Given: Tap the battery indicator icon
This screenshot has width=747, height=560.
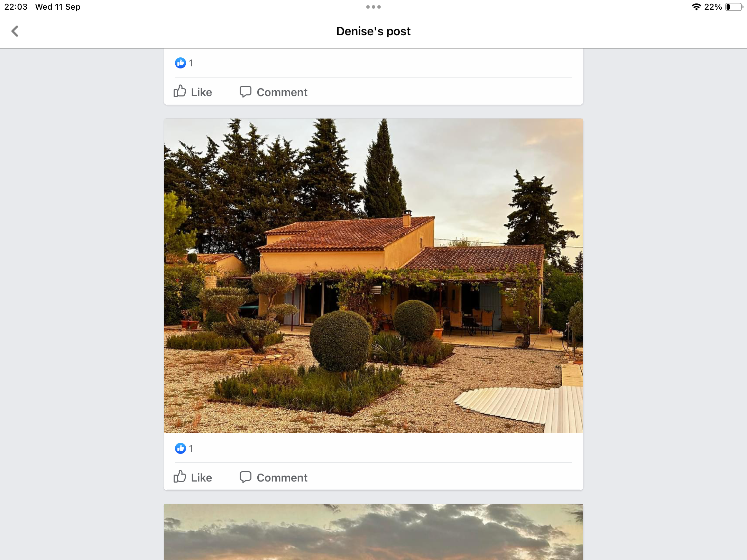Looking at the screenshot, I should pos(734,7).
